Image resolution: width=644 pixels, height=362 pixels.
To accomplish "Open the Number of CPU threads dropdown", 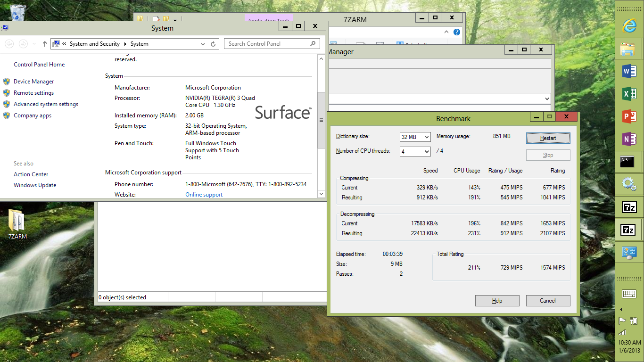I will [x=415, y=151].
